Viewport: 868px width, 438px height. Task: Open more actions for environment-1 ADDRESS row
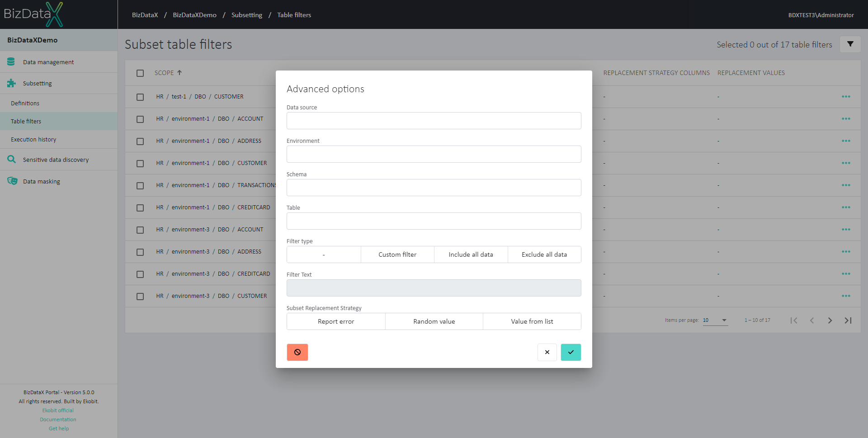(x=846, y=141)
